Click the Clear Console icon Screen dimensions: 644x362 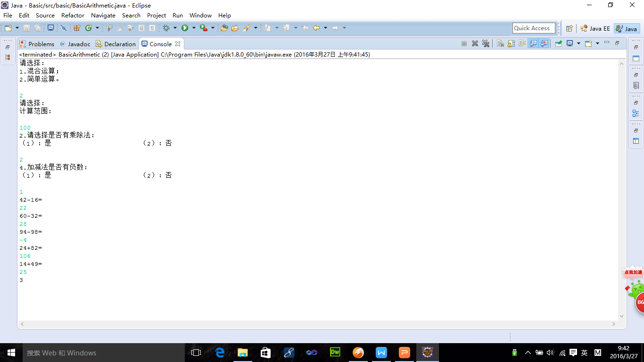coord(500,43)
